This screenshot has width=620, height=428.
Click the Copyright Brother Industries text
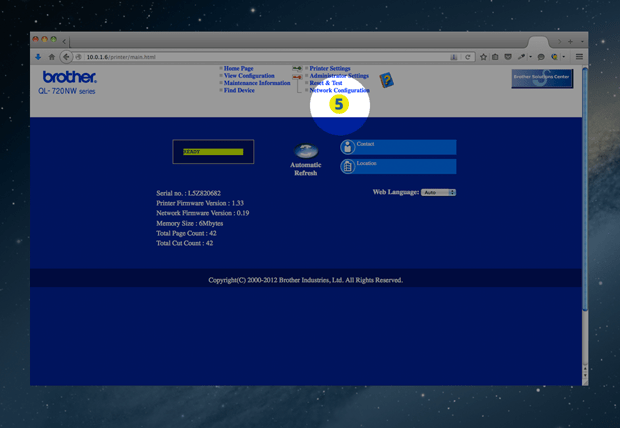(x=306, y=280)
